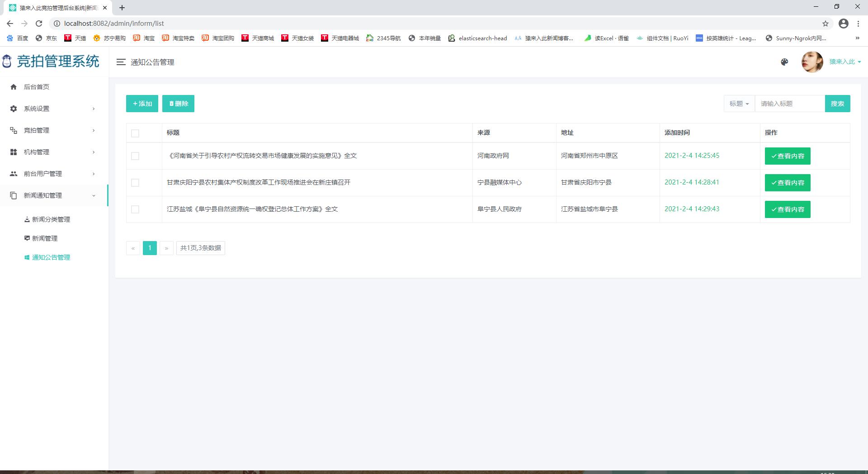This screenshot has height=474, width=868.
Task: Select the checkbox beside 江苏盐城 row
Action: [135, 209]
